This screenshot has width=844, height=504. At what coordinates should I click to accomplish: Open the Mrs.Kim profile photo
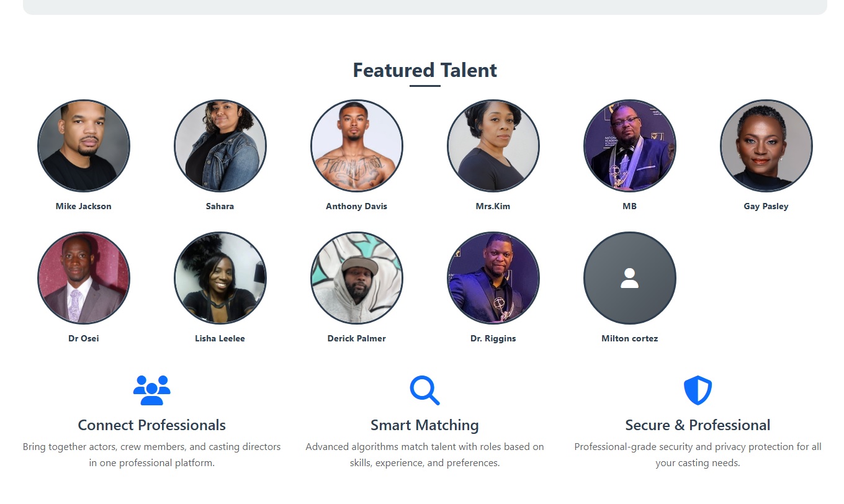[x=493, y=146]
